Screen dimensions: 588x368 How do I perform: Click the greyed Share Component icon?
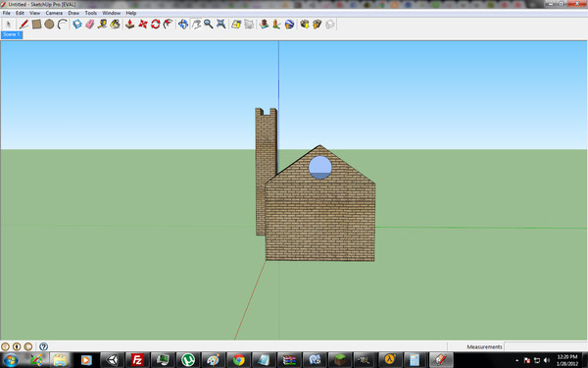click(330, 25)
